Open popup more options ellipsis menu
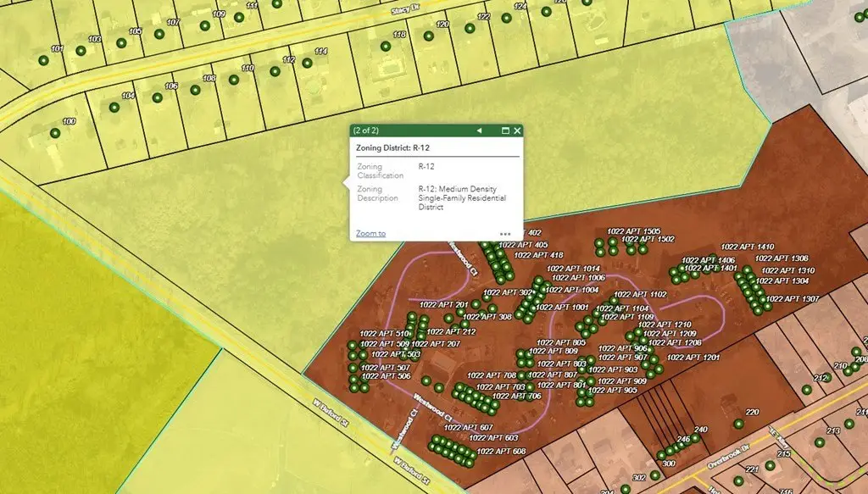Screen dimensions: 868x494 tap(505, 234)
